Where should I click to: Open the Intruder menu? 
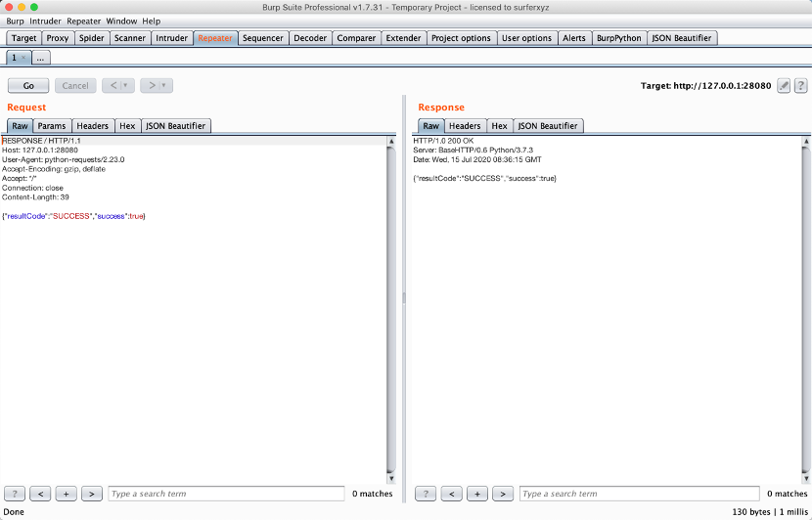[46, 22]
